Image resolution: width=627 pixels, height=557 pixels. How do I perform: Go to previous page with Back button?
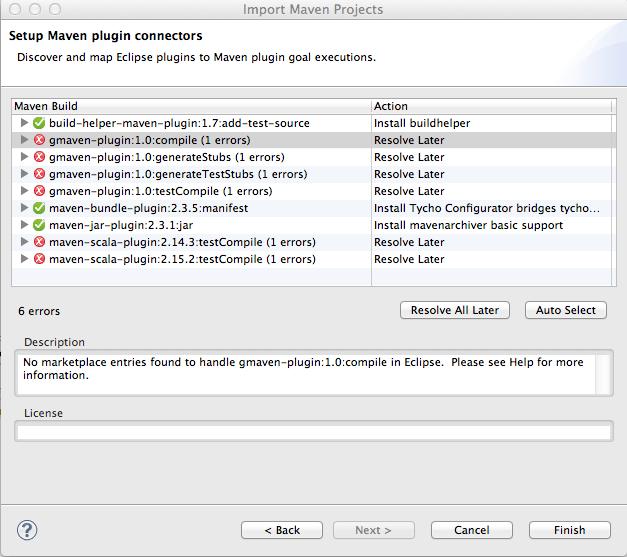coord(282,530)
